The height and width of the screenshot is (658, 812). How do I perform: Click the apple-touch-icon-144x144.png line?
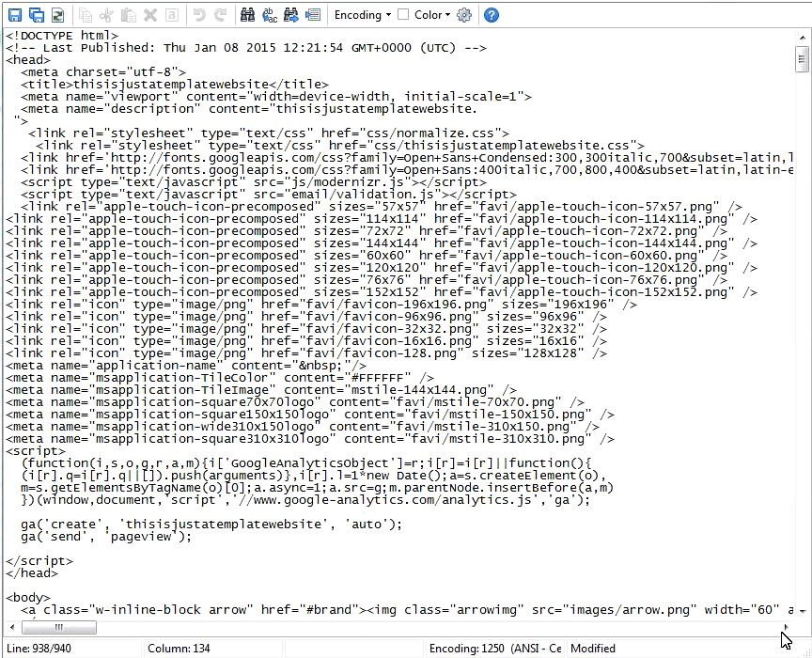(382, 243)
